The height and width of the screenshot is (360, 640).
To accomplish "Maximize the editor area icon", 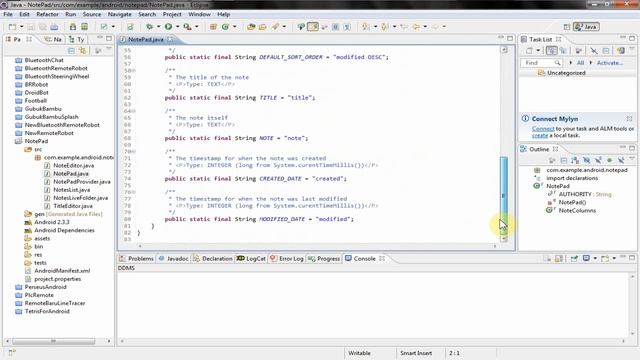I will coord(510,38).
